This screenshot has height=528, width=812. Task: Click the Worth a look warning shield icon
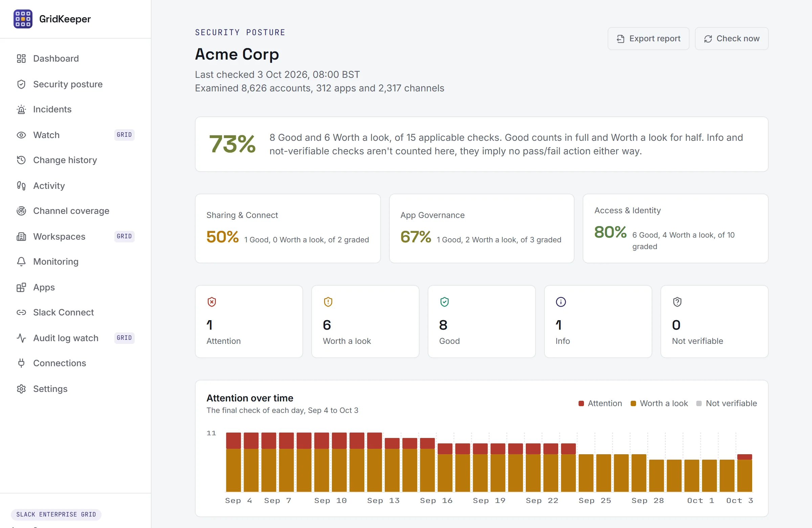pyautogui.click(x=328, y=302)
